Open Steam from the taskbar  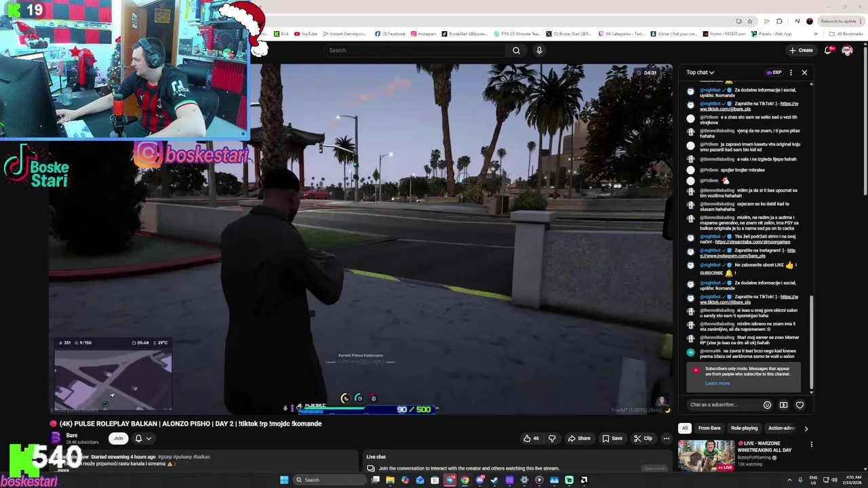494,480
